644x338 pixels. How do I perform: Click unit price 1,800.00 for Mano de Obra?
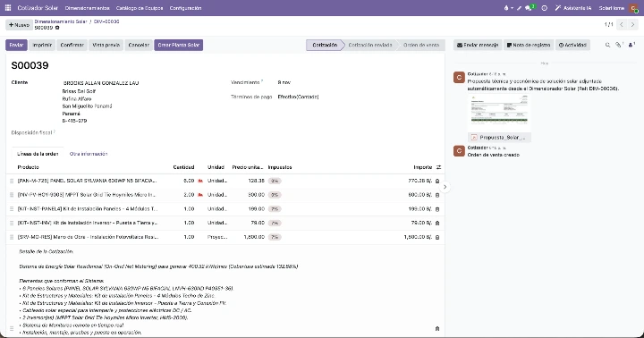254,237
